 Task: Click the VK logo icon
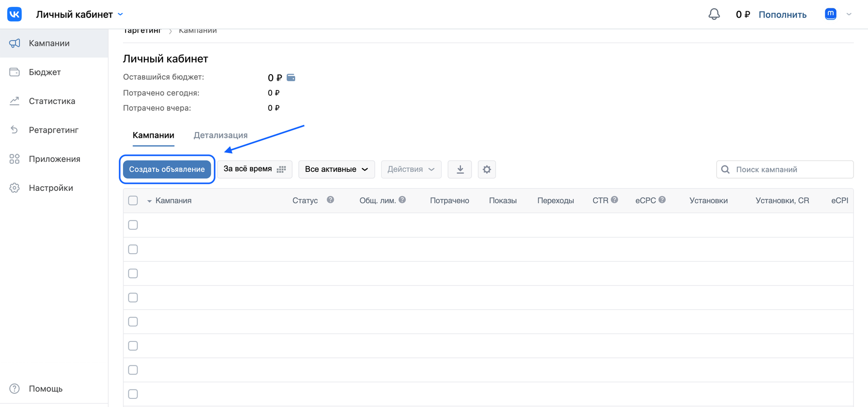click(x=14, y=14)
